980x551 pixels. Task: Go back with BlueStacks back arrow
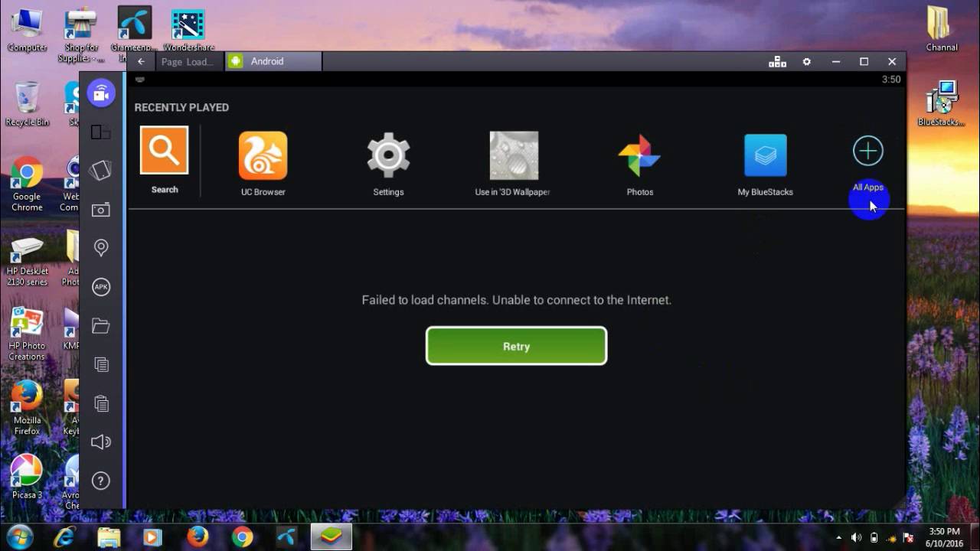(141, 62)
